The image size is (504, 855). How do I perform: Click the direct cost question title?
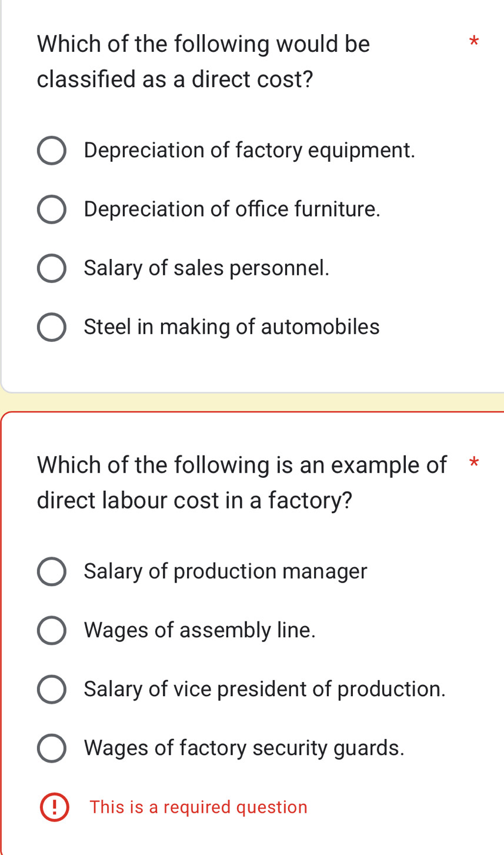click(x=203, y=61)
